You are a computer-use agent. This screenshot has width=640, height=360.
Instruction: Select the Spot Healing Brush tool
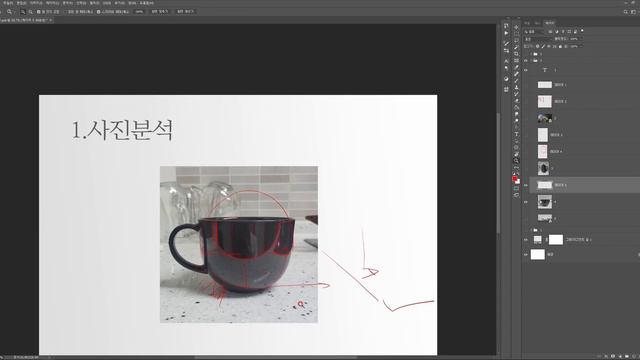(x=516, y=74)
